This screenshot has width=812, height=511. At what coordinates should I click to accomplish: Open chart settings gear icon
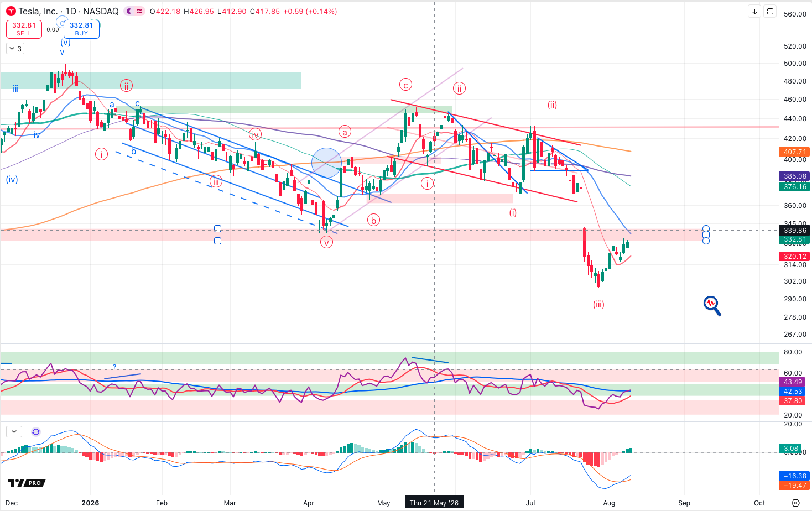coord(795,503)
